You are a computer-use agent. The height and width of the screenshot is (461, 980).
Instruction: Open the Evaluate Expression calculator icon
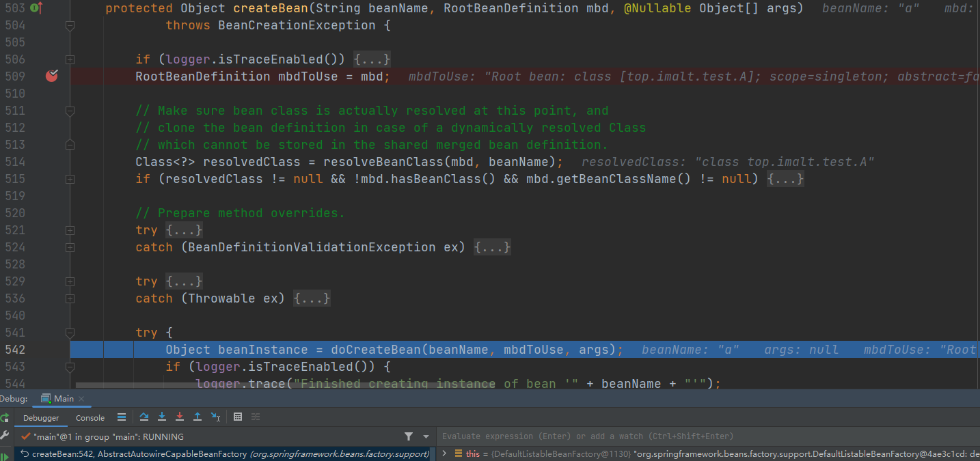pos(238,417)
